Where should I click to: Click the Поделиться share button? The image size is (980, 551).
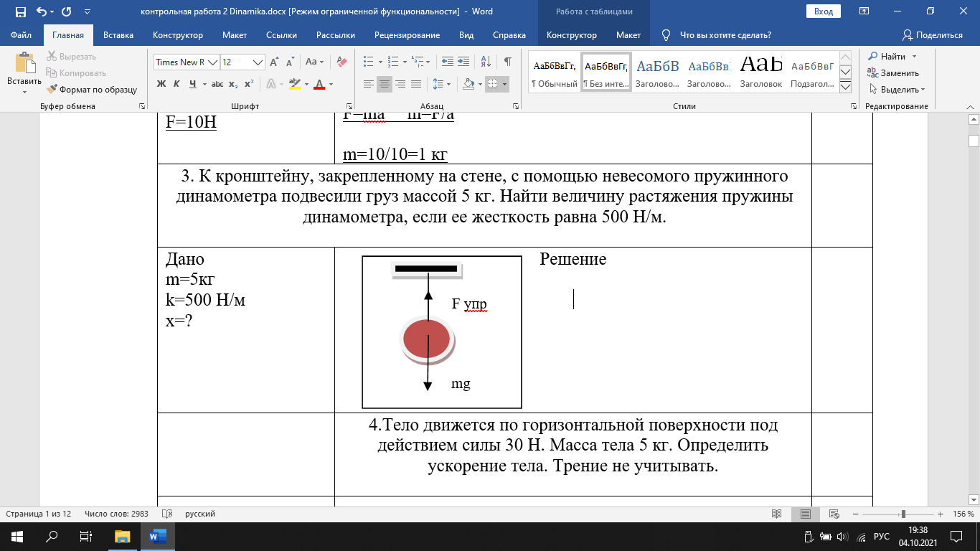click(933, 35)
